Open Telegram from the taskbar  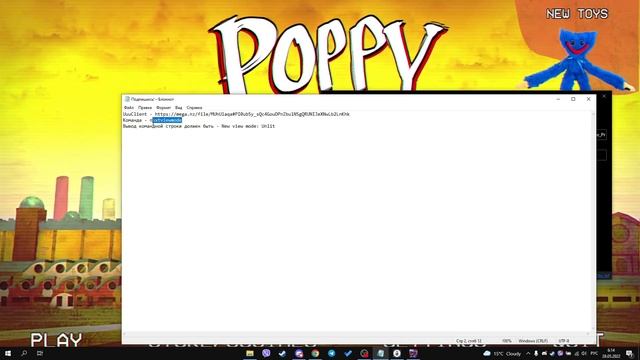[331, 353]
